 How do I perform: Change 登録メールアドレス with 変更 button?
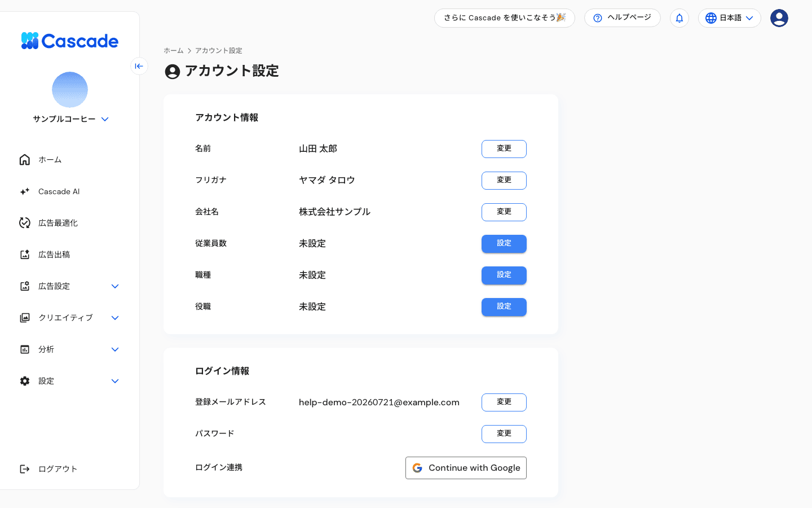504,402
